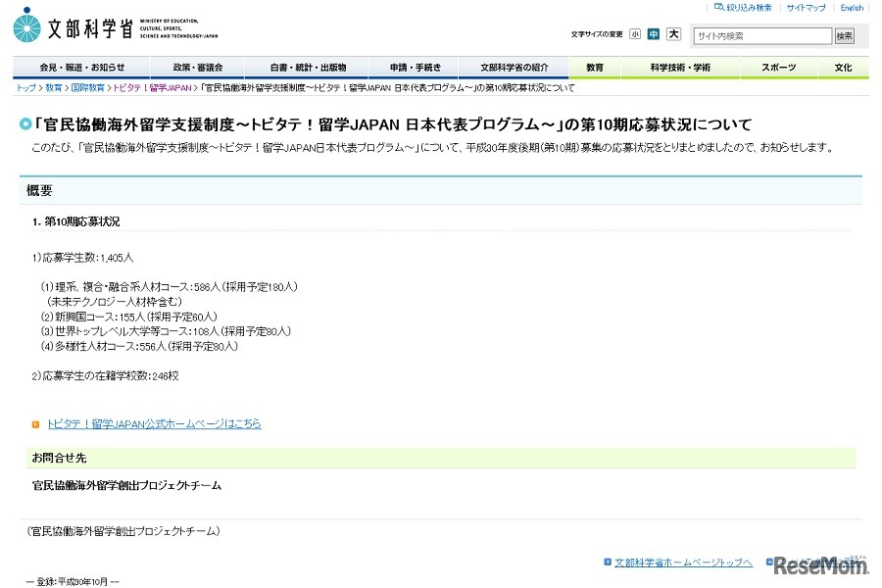
Task: Select the text 1)応募学生数:1,405人
Action: coord(82,258)
